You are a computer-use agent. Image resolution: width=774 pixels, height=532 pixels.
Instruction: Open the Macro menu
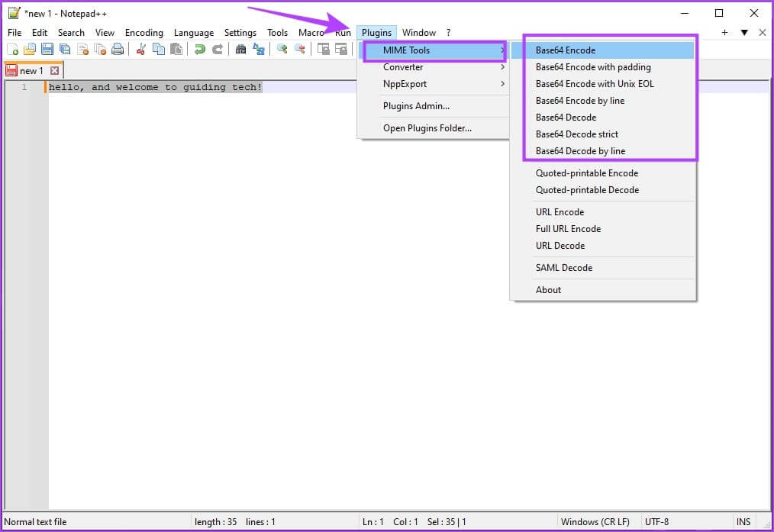point(311,33)
